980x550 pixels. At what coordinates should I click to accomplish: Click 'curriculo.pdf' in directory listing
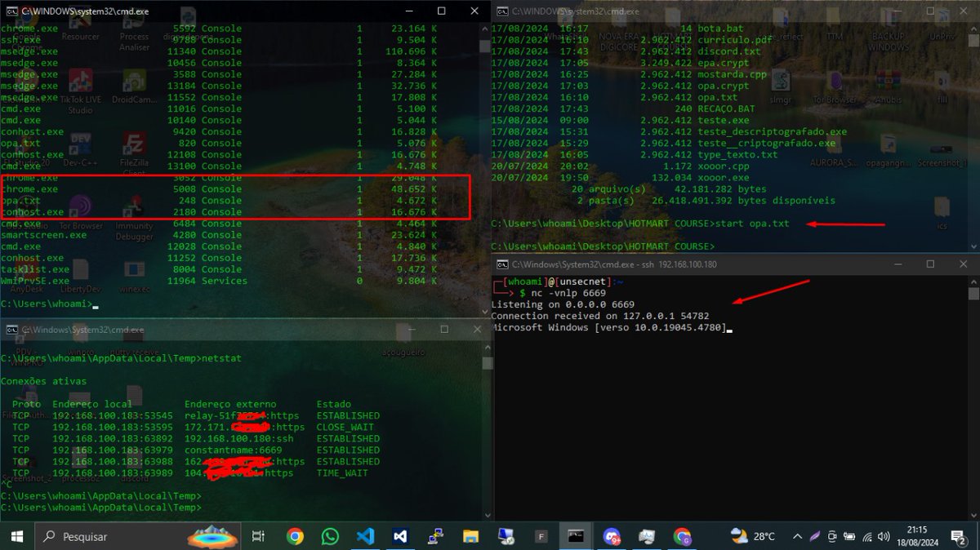click(x=735, y=39)
